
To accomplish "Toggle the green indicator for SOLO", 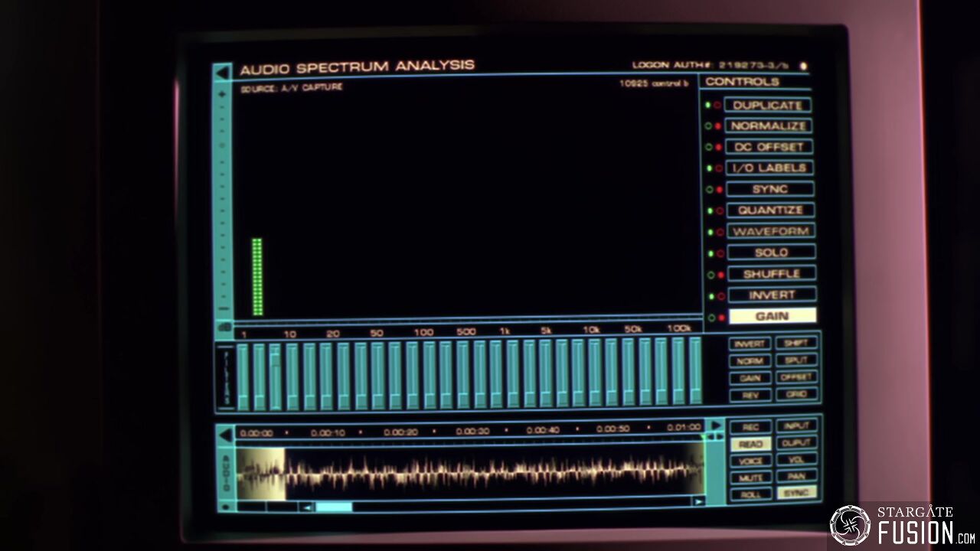I will click(x=710, y=253).
